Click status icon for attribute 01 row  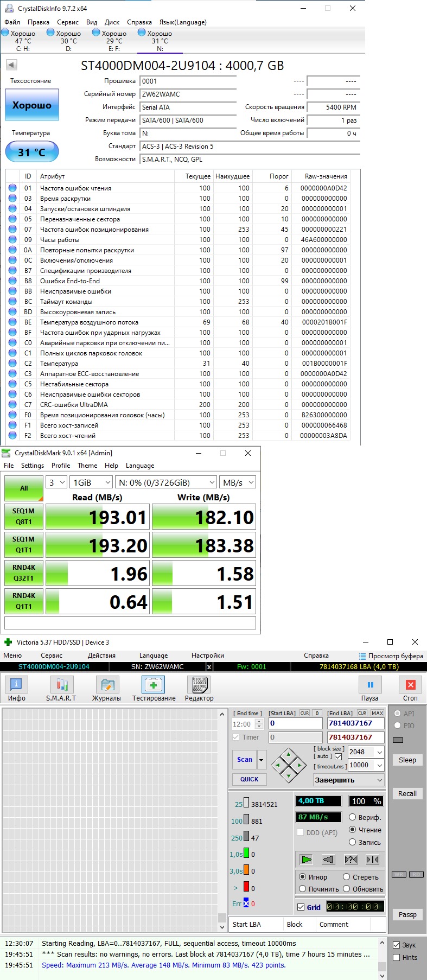12,188
